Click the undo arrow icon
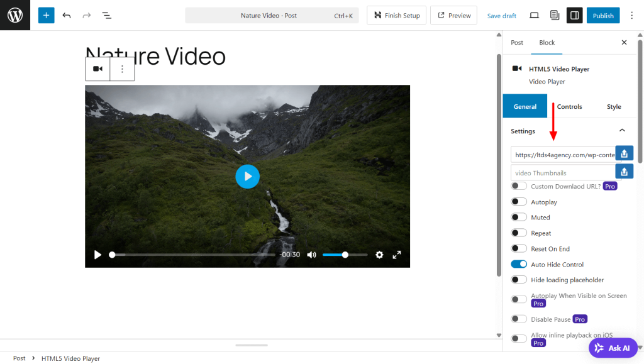Screen dimensions: 644x364 (67, 15)
